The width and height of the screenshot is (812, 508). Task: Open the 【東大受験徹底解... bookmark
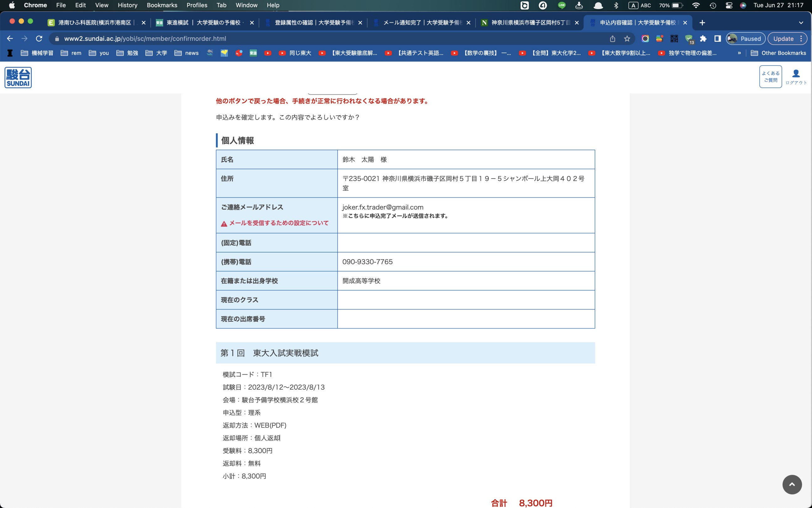pyautogui.click(x=348, y=53)
